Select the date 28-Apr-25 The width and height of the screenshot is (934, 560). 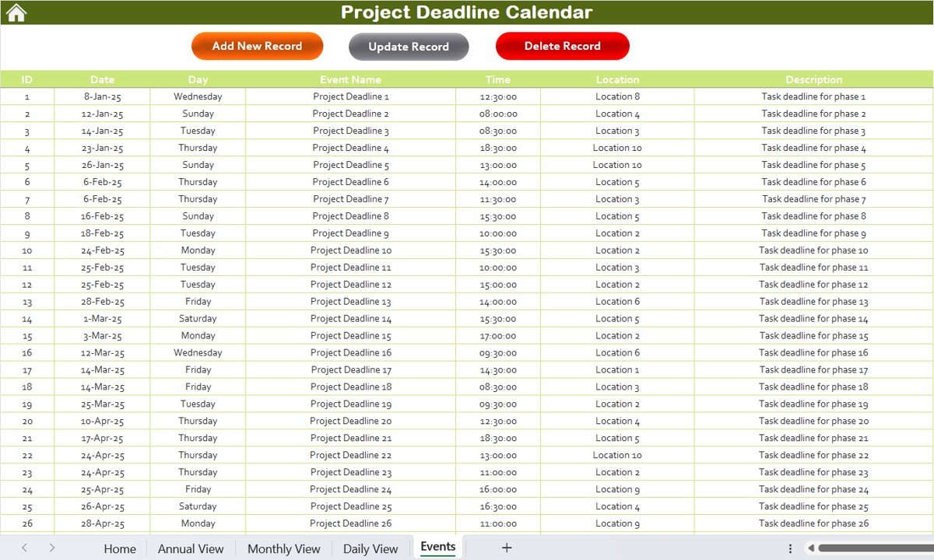tap(102, 523)
